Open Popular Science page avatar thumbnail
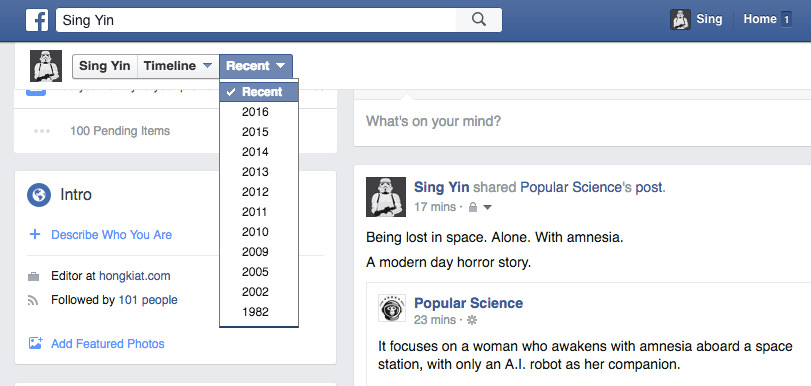The height and width of the screenshot is (386, 811). (392, 308)
